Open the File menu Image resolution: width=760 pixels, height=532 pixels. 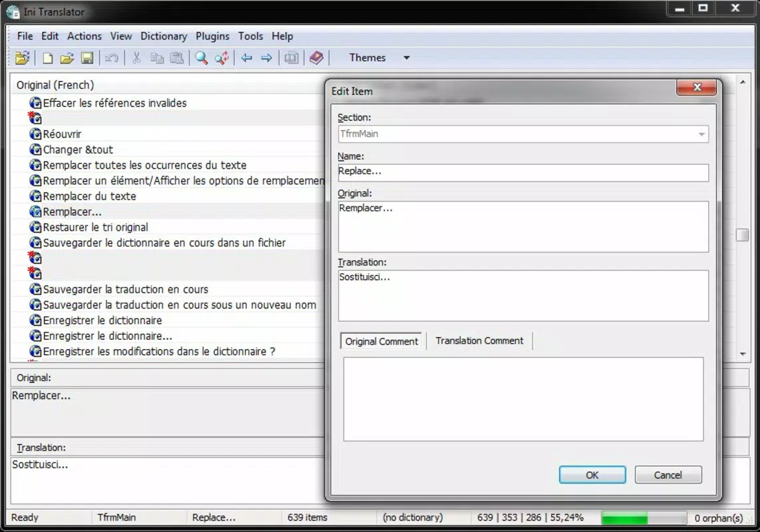click(25, 36)
